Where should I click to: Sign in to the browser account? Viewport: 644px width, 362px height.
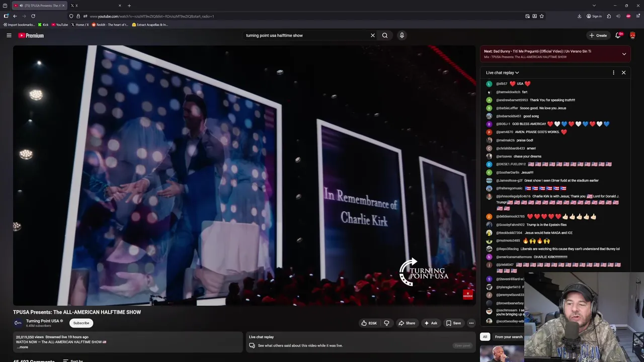(x=594, y=16)
